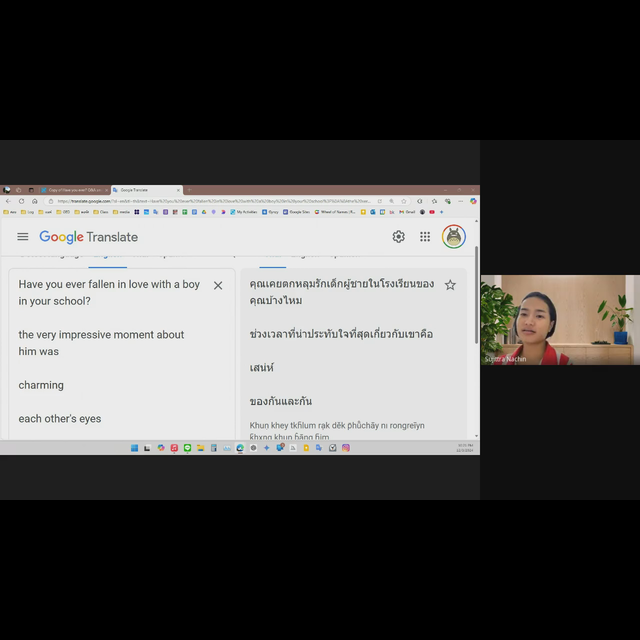Open the Windows Start menu
The width and height of the screenshot is (640, 640).
pyautogui.click(x=135, y=448)
